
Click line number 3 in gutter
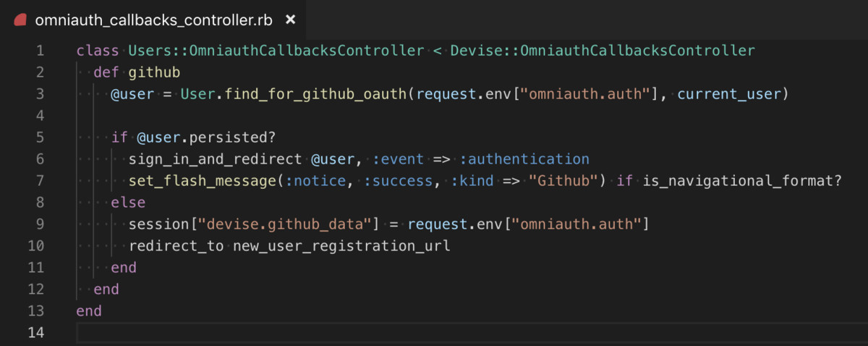[x=39, y=94]
